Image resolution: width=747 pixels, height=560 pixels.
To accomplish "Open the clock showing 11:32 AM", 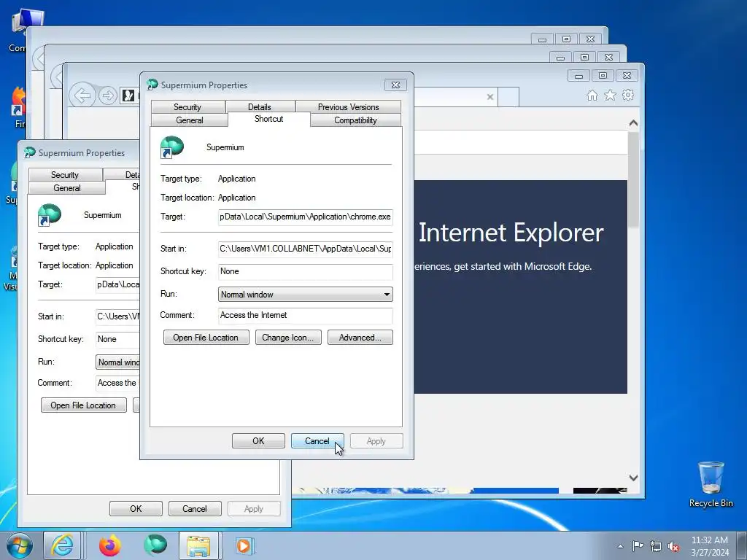I will pos(710,546).
